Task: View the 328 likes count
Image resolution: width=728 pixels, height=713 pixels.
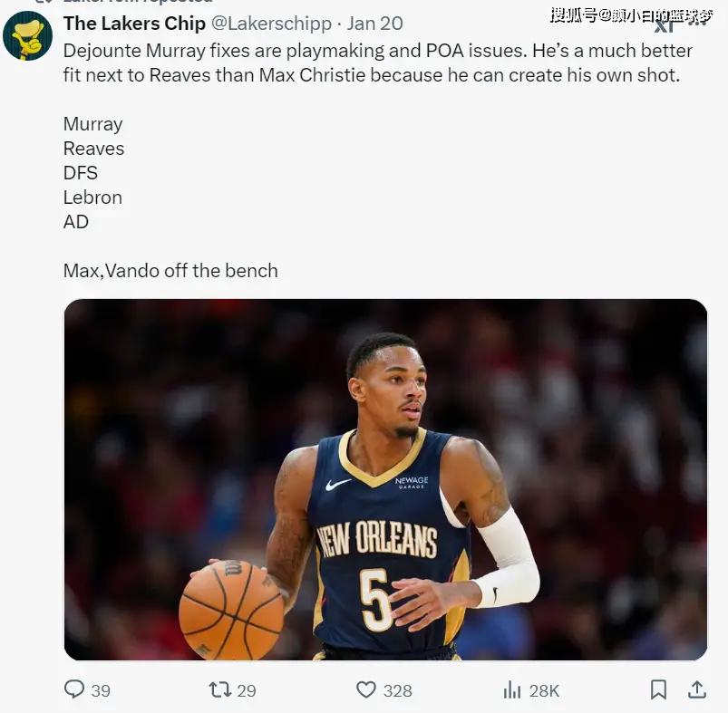Action: point(398,690)
